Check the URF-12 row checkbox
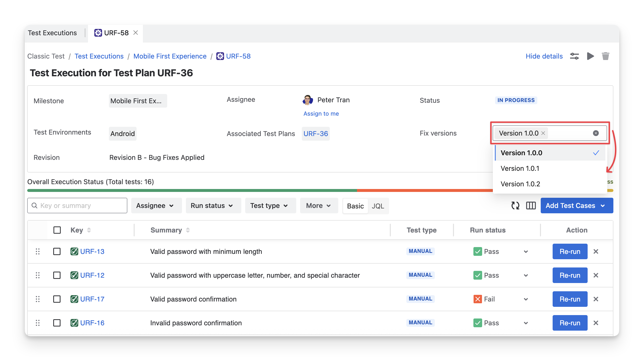 [57, 275]
